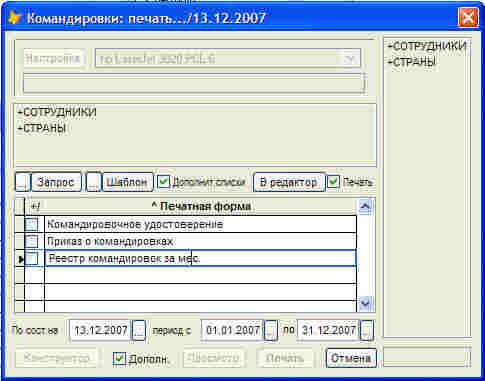Click the application icon in title bar
Image resolution: width=485 pixels, height=381 pixels.
coord(15,17)
